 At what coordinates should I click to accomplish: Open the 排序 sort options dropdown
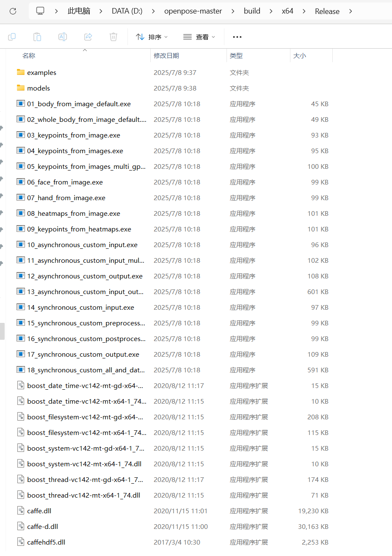[x=152, y=37]
